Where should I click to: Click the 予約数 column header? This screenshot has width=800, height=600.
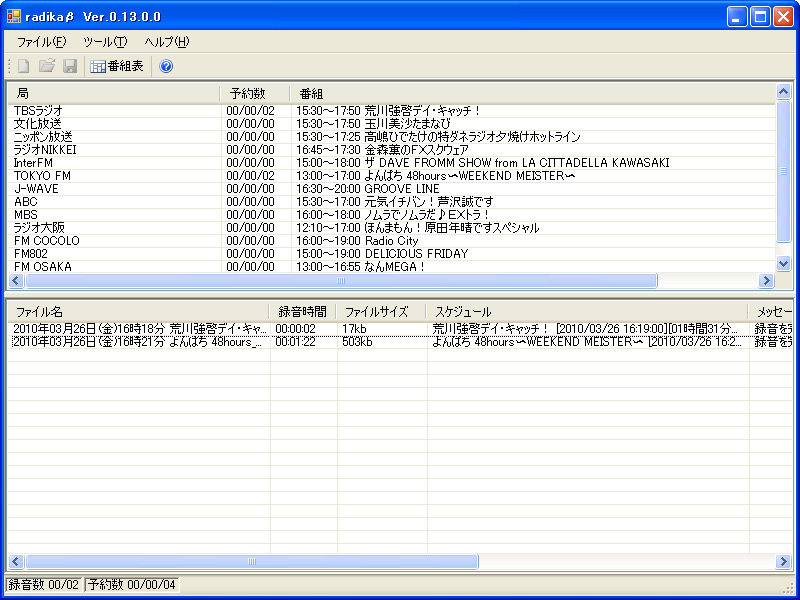click(x=256, y=93)
